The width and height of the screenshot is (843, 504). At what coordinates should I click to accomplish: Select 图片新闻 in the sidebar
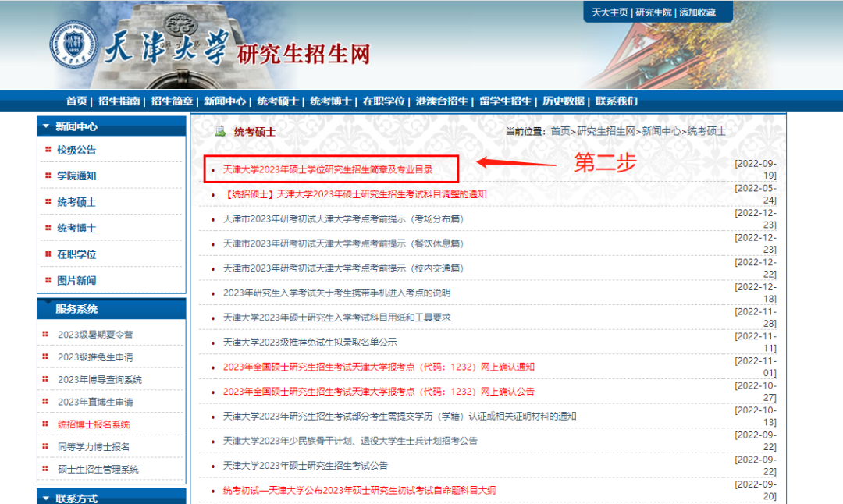[76, 280]
